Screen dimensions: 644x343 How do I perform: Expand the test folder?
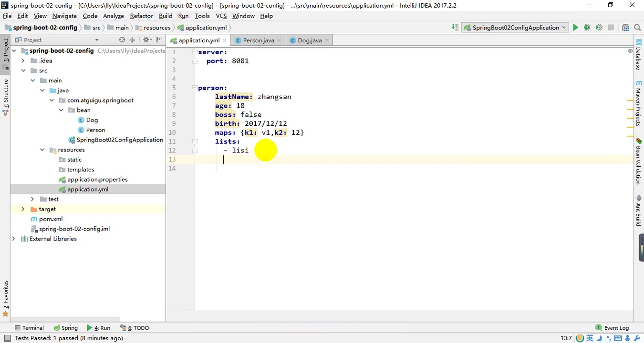[32, 199]
